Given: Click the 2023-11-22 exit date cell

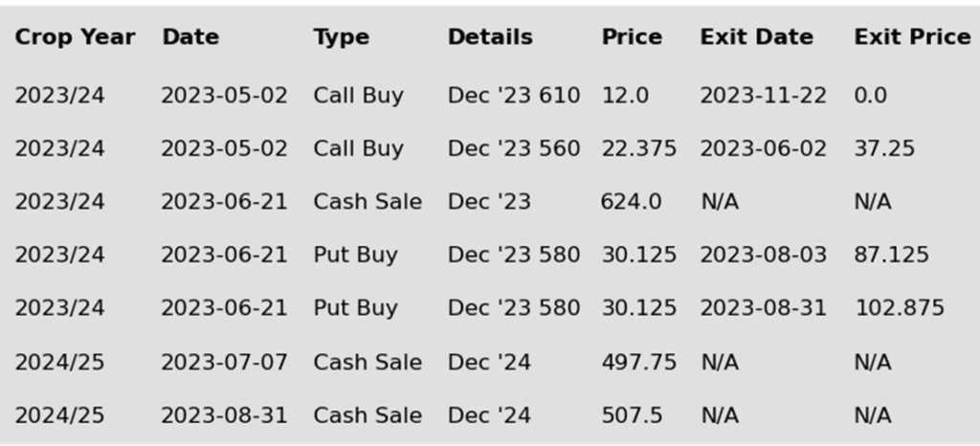Looking at the screenshot, I should (x=763, y=96).
